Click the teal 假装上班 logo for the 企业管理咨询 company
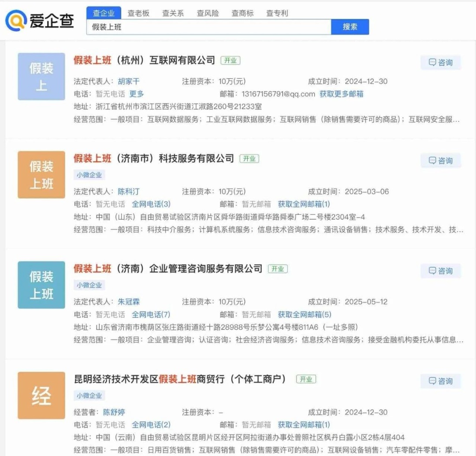 [x=41, y=285]
